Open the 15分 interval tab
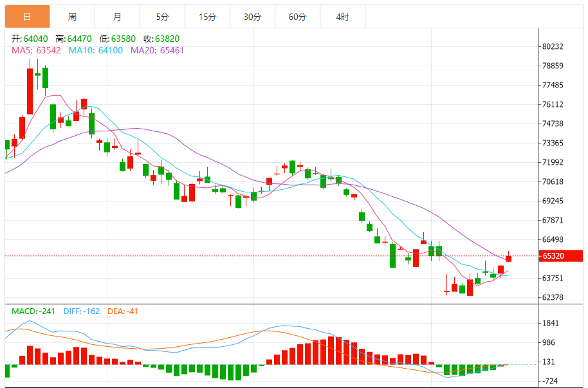The image size is (588, 388). point(207,17)
